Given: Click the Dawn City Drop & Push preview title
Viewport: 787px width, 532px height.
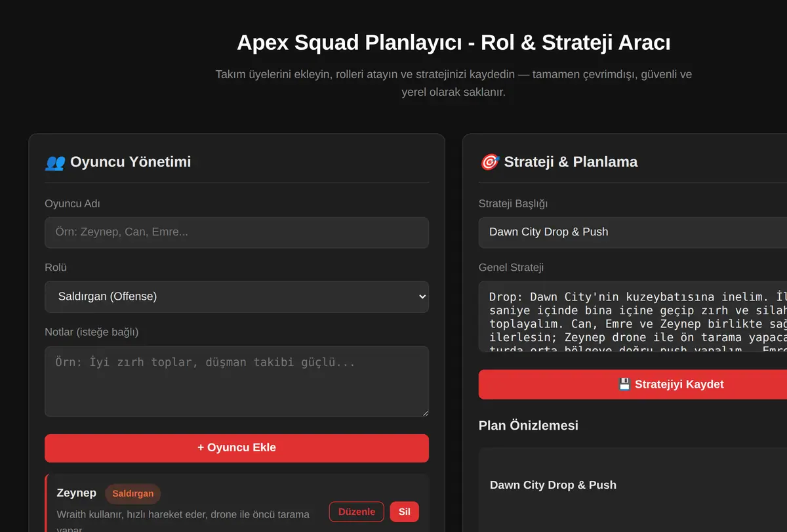Looking at the screenshot, I should (x=553, y=485).
